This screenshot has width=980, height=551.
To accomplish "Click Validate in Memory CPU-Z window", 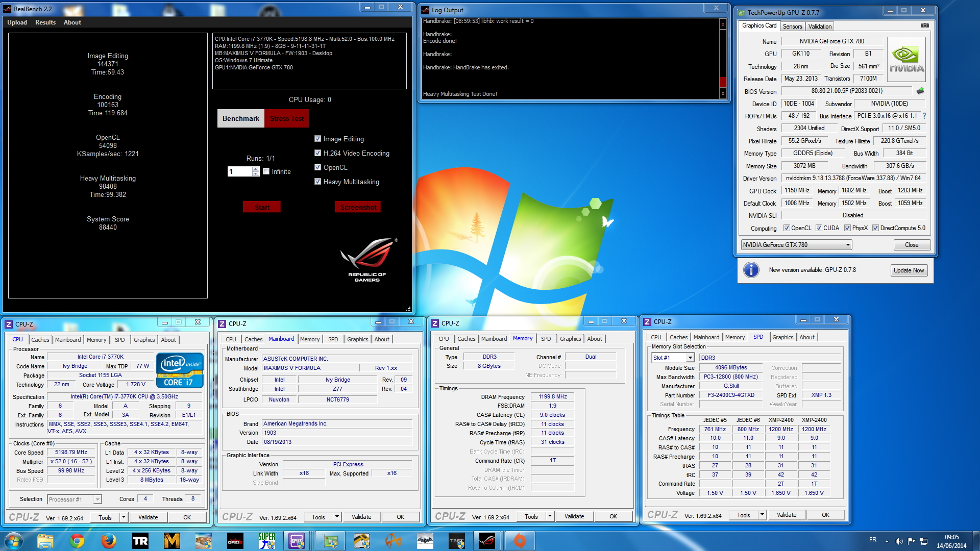I will point(574,516).
